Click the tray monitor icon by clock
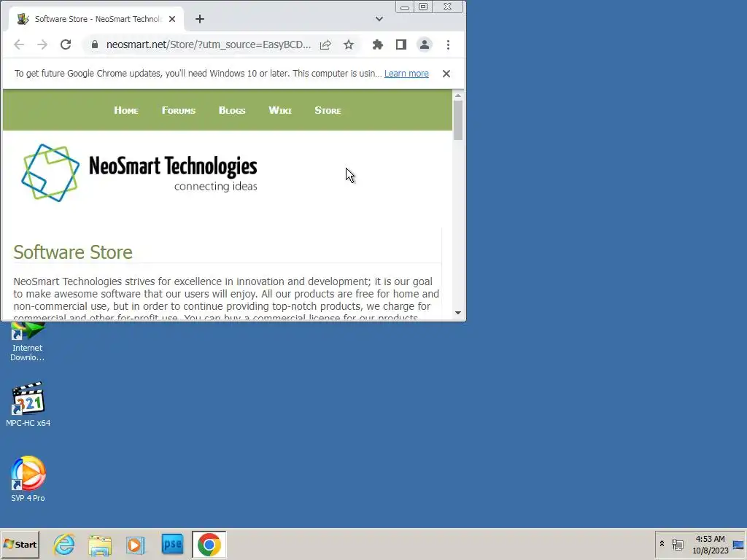Viewport: 747px width, 560px height. tap(738, 545)
